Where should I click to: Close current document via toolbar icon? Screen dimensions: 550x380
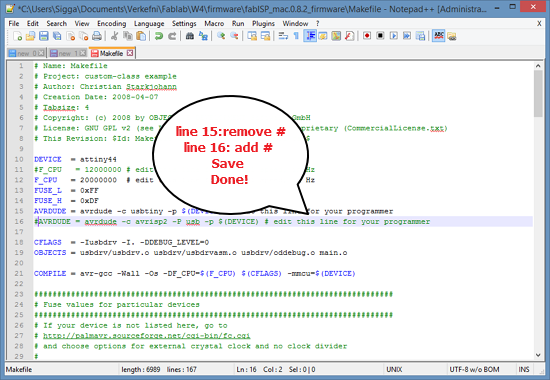point(71,36)
